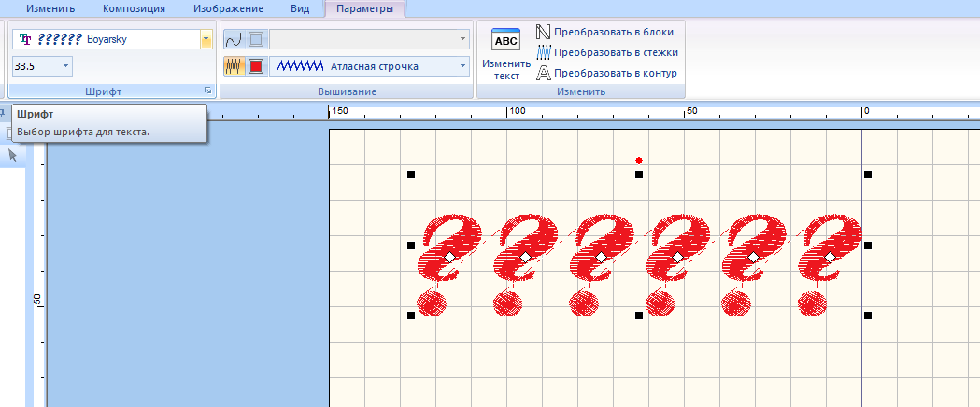Click the red fill color swatch

255,66
